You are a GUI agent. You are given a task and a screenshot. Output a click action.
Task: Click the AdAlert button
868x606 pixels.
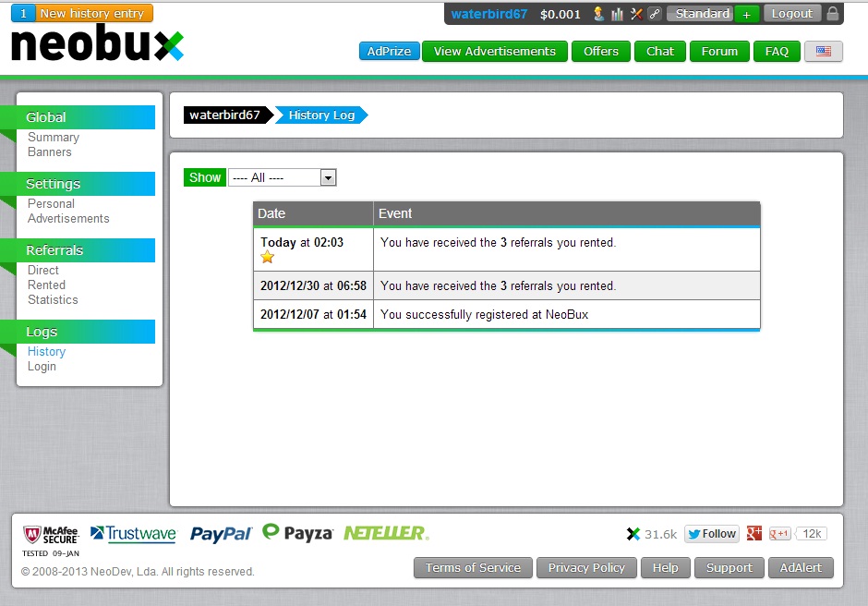click(x=801, y=568)
